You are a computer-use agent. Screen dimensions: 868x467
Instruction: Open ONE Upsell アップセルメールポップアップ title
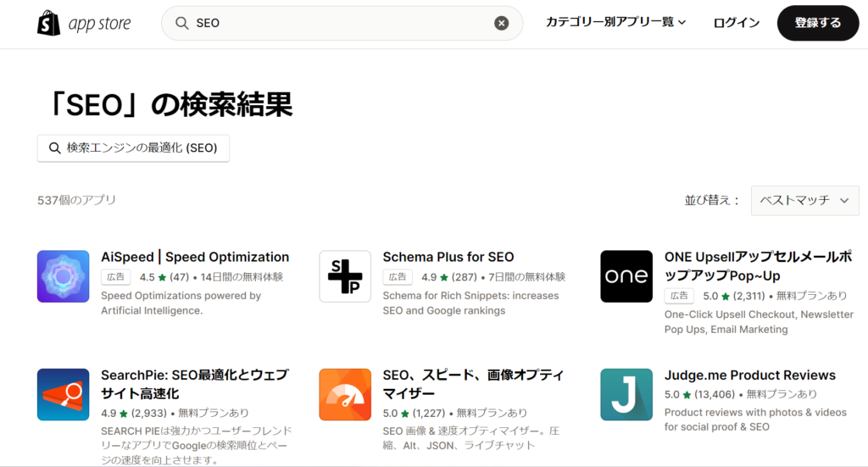[759, 266]
